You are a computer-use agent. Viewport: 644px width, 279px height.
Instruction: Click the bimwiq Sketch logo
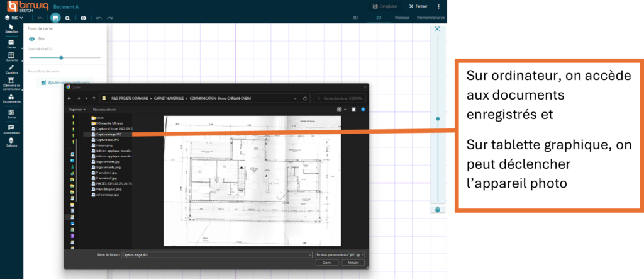click(x=28, y=6)
